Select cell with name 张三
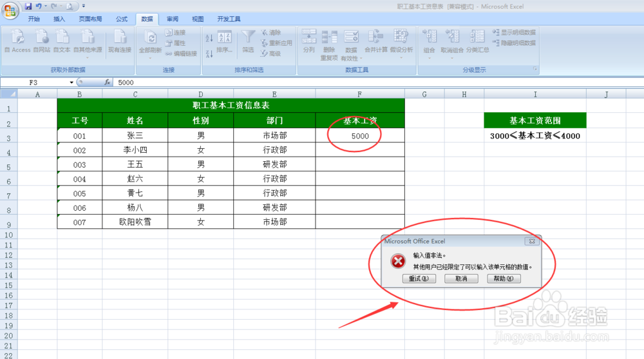 point(135,136)
